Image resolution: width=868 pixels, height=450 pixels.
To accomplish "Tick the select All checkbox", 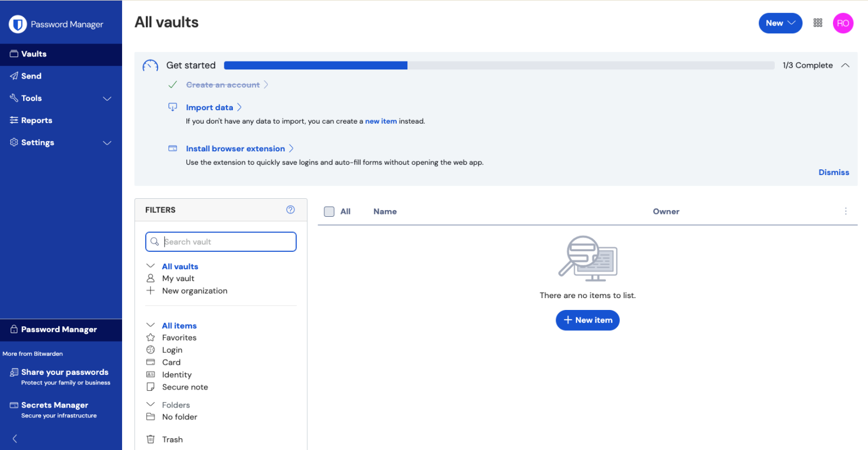I will point(329,212).
